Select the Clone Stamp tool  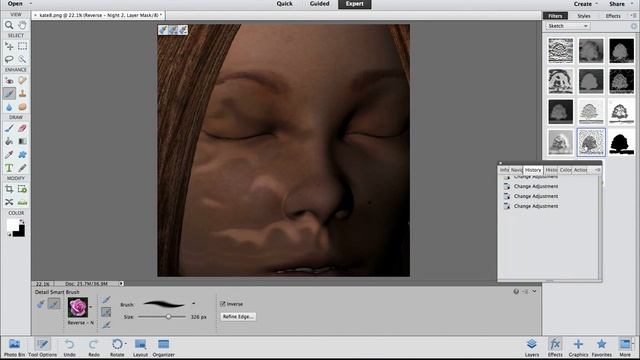tap(22, 93)
